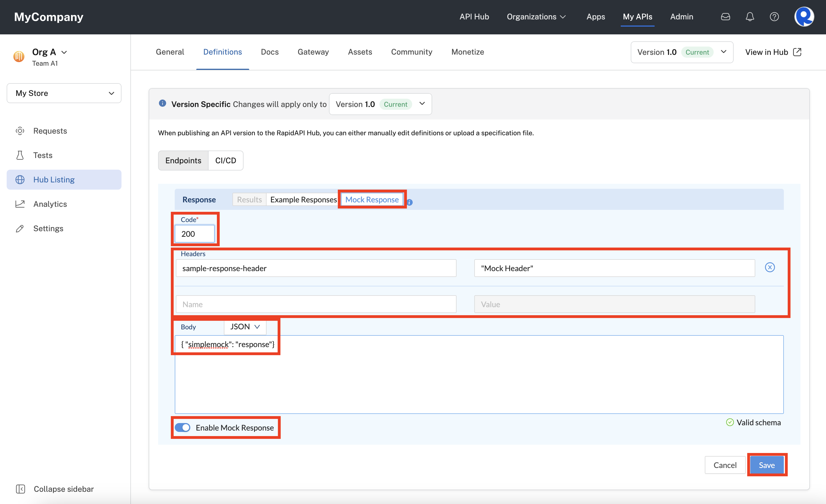826x504 pixels.
Task: Switch to the Community tab
Action: [x=411, y=52]
